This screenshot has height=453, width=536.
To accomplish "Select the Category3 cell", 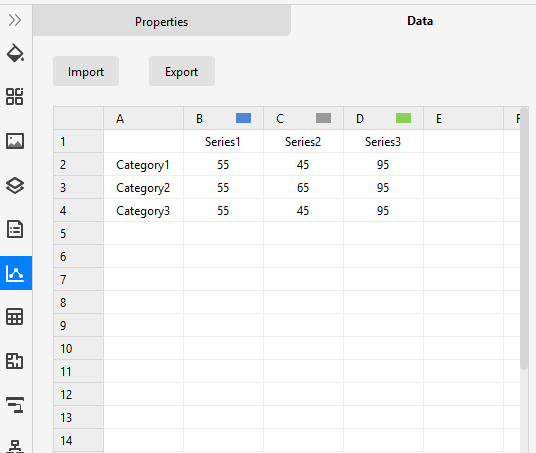I will tap(144, 210).
